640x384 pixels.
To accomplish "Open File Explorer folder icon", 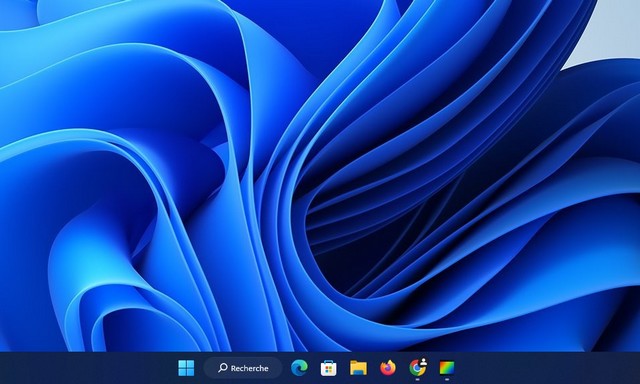I will tap(358, 368).
